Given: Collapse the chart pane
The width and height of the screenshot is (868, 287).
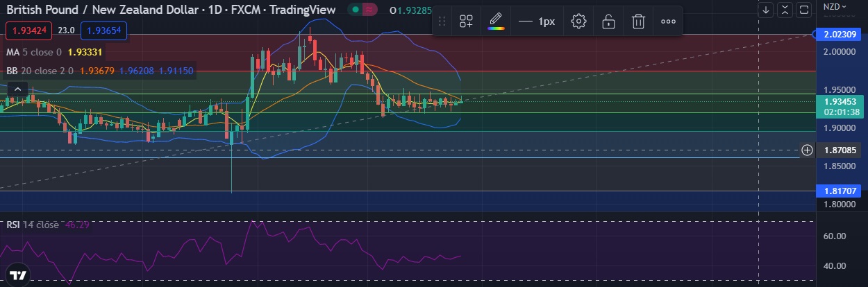Looking at the screenshot, I should (785, 10).
